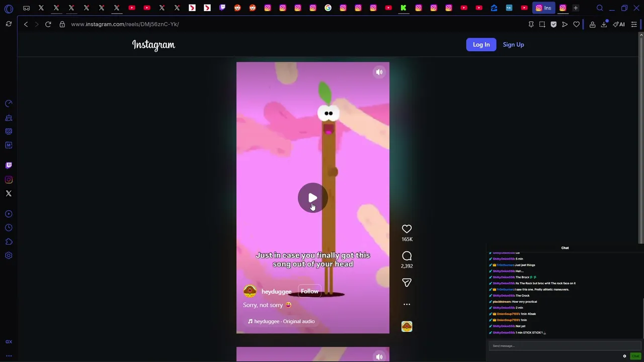Open the Twitch sidebar panel
Image resolution: width=644 pixels, height=362 pixels.
point(9,165)
